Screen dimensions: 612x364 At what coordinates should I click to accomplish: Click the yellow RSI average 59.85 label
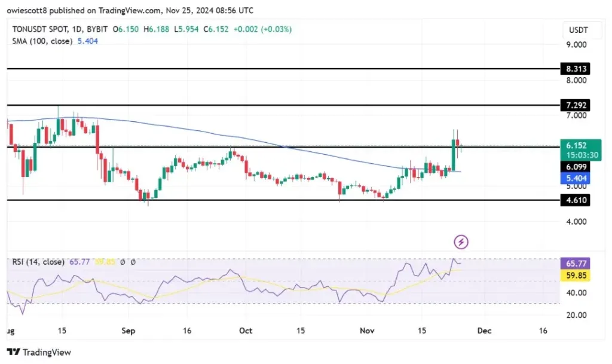click(x=575, y=276)
